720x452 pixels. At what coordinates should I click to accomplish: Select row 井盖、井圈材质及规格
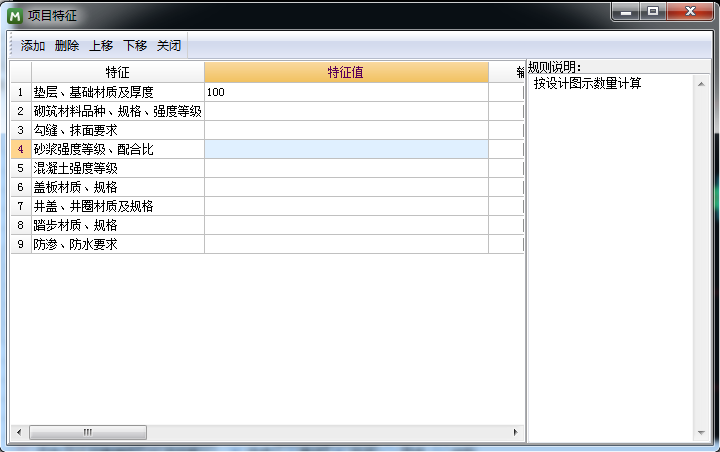(x=117, y=206)
